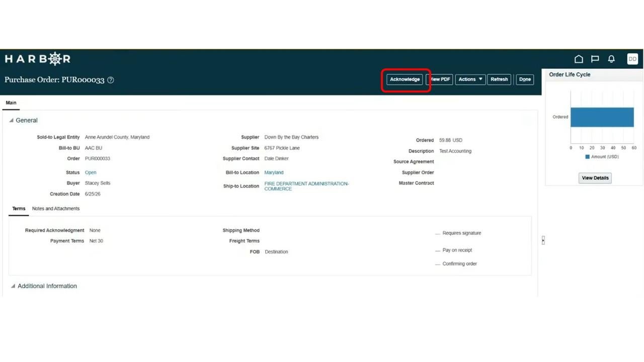Viewport: 644px width, 362px height.
Task: Open the DD user avatar menu
Action: [632, 59]
